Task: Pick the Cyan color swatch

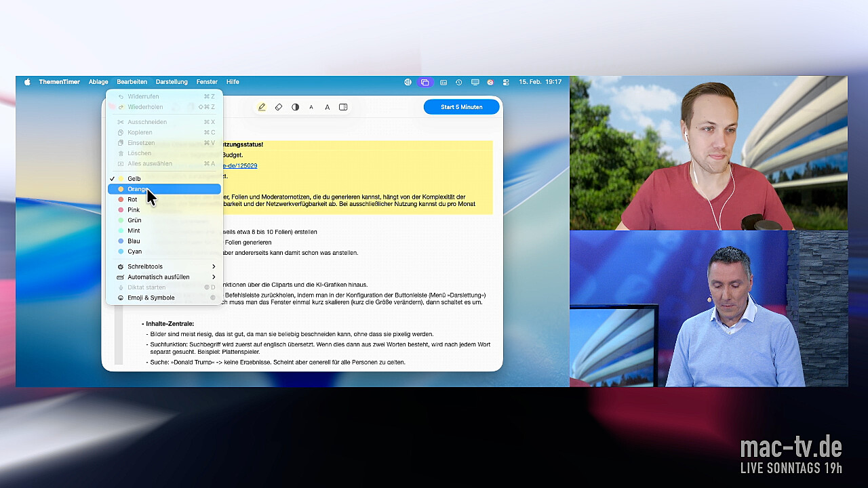Action: coord(134,251)
